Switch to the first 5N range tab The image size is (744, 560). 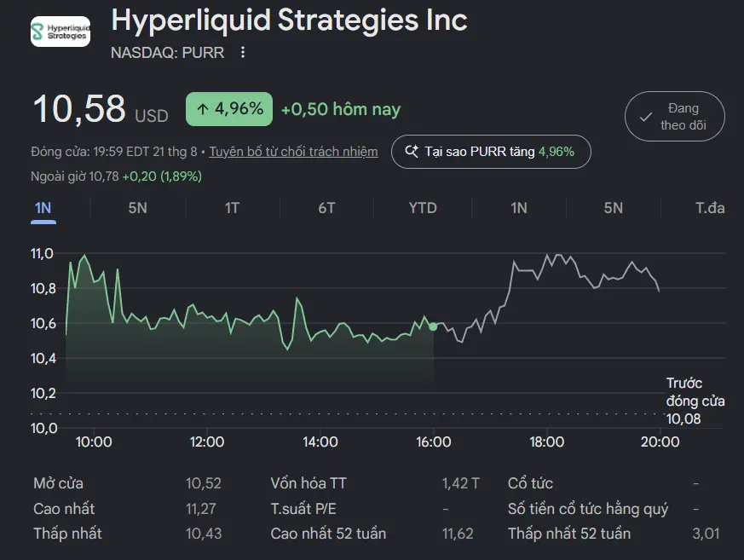click(x=137, y=208)
